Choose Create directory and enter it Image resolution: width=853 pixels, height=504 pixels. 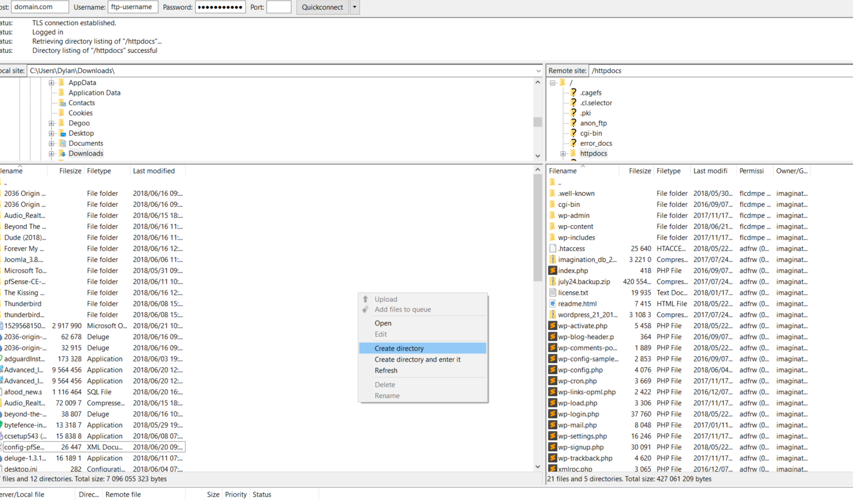tap(423, 359)
